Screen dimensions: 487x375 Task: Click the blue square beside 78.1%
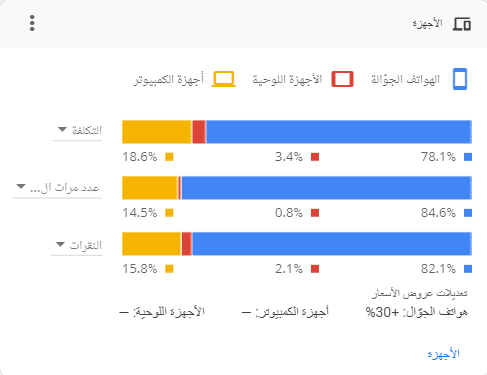pyautogui.click(x=468, y=157)
